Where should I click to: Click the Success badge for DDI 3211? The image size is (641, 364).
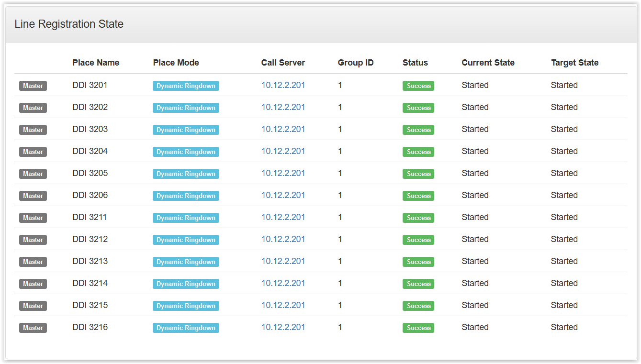pyautogui.click(x=418, y=218)
